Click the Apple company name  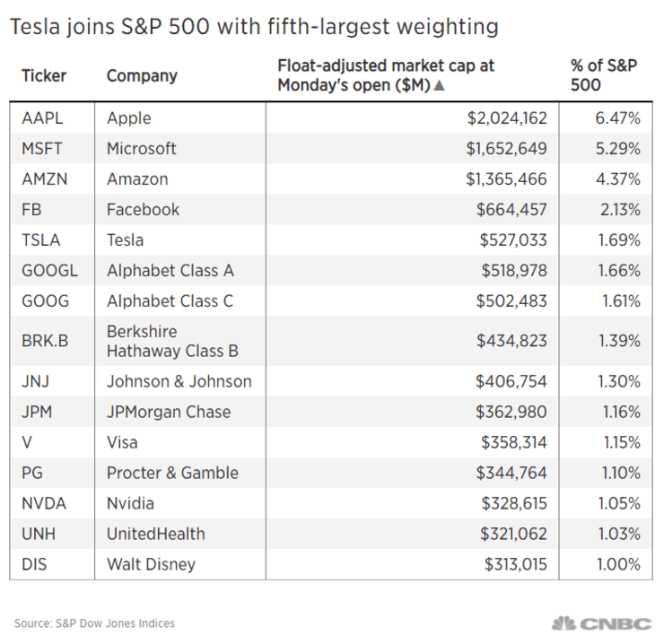click(129, 118)
